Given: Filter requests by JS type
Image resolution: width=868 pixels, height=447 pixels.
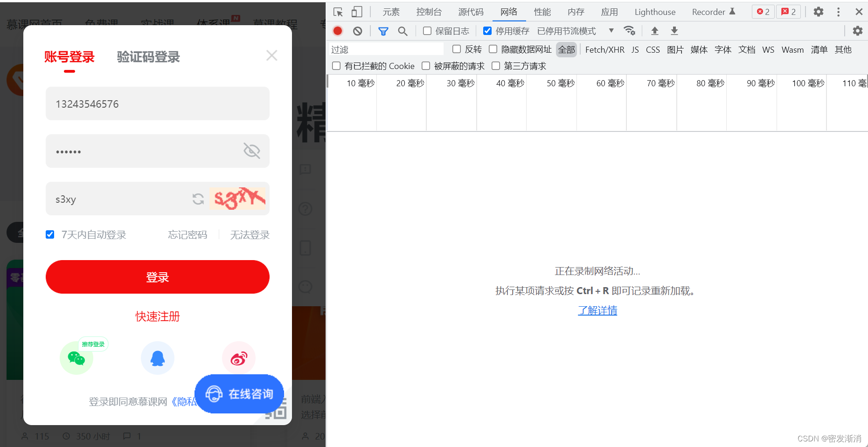Looking at the screenshot, I should pyautogui.click(x=635, y=49).
